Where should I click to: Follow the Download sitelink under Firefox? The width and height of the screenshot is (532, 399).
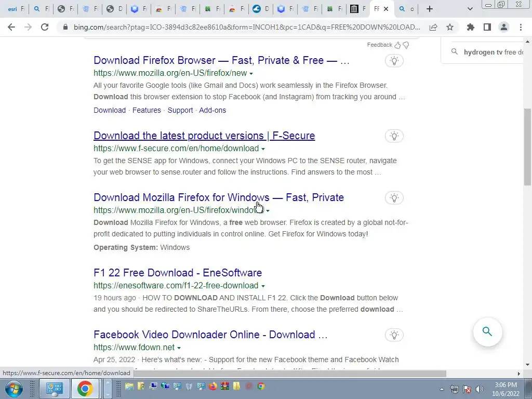pyautogui.click(x=110, y=110)
